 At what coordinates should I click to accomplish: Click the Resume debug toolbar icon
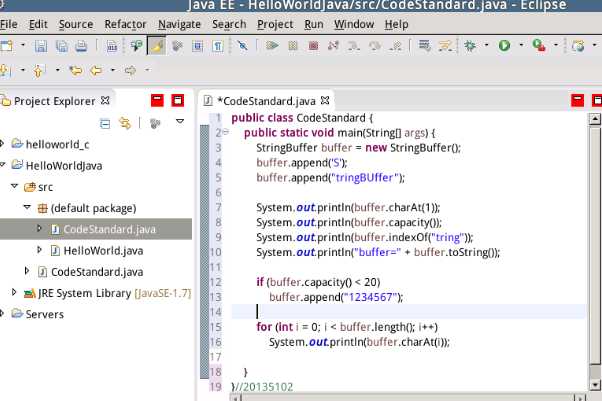point(272,46)
